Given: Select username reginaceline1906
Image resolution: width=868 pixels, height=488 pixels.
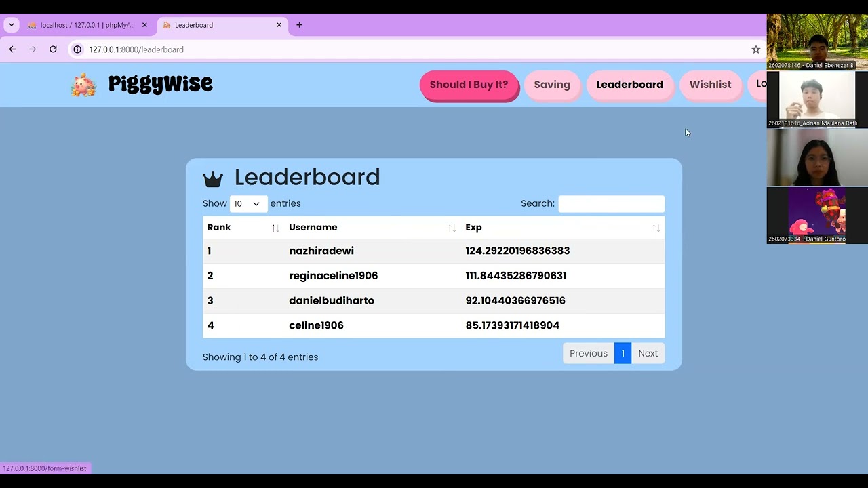Looking at the screenshot, I should 333,276.
